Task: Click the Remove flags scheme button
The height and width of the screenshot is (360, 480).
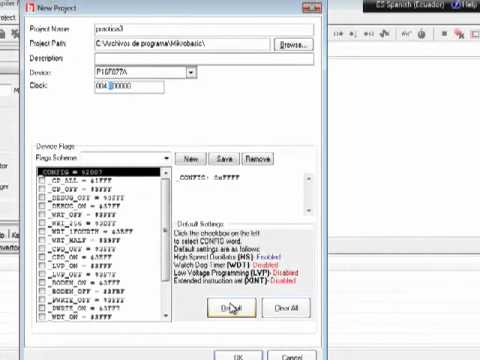Action: (x=258, y=159)
